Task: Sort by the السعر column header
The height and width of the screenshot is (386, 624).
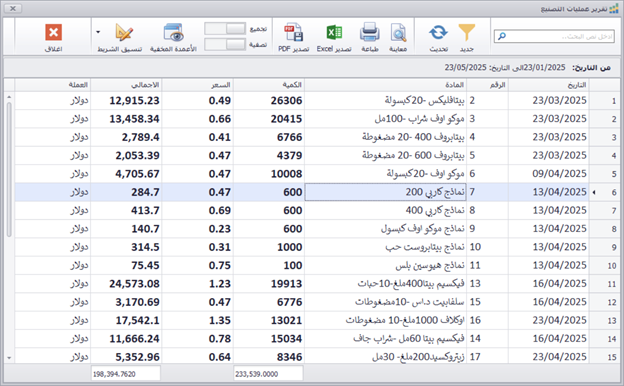Action: 198,85
